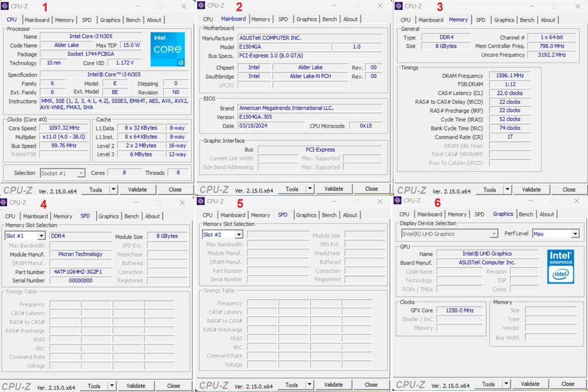The width and height of the screenshot is (588, 392).
Task: Click the BIOS Version field E1504GA.305
Action: pos(310,116)
